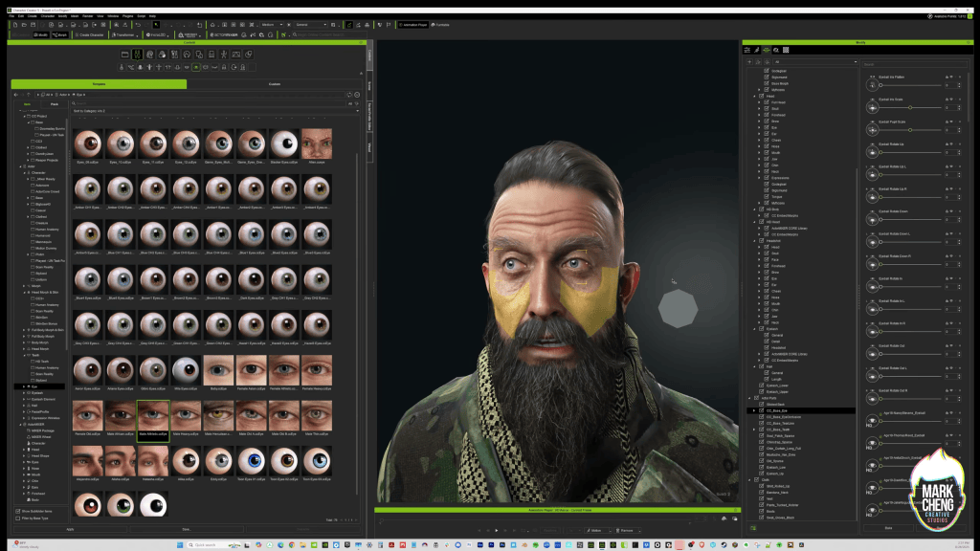
Task: Open the Modify panel sliders settings tab icon
Action: pos(746,50)
